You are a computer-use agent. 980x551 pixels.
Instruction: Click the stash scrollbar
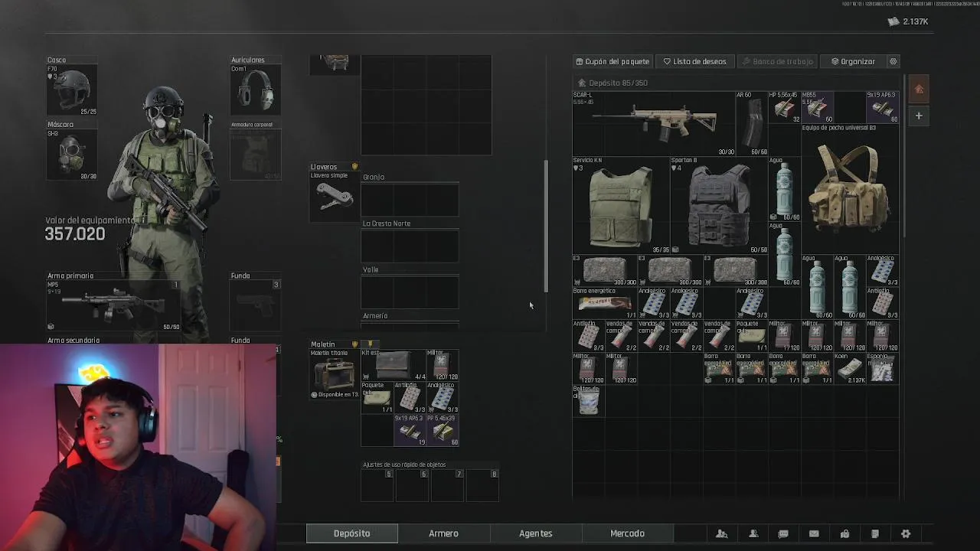point(904,155)
